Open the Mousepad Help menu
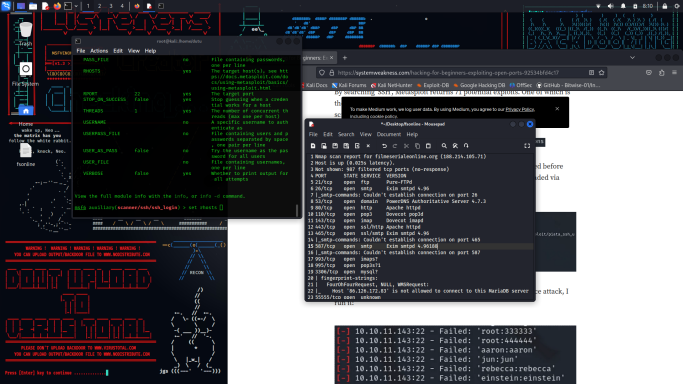Viewport: 683px width, 384px height. [x=412, y=135]
